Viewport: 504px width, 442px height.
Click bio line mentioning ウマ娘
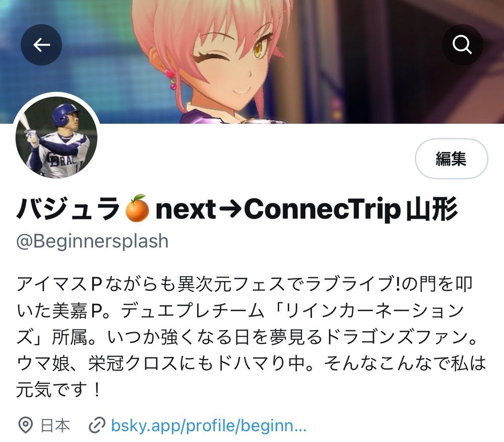click(251, 363)
